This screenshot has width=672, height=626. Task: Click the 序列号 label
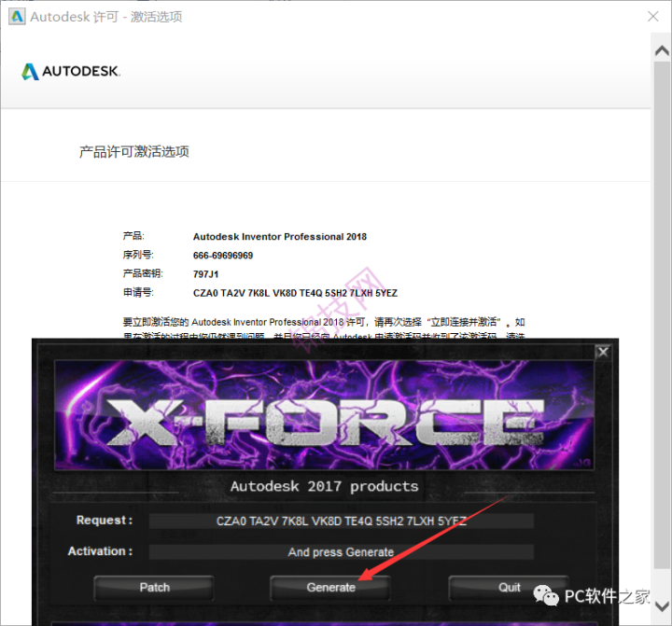[x=138, y=255]
